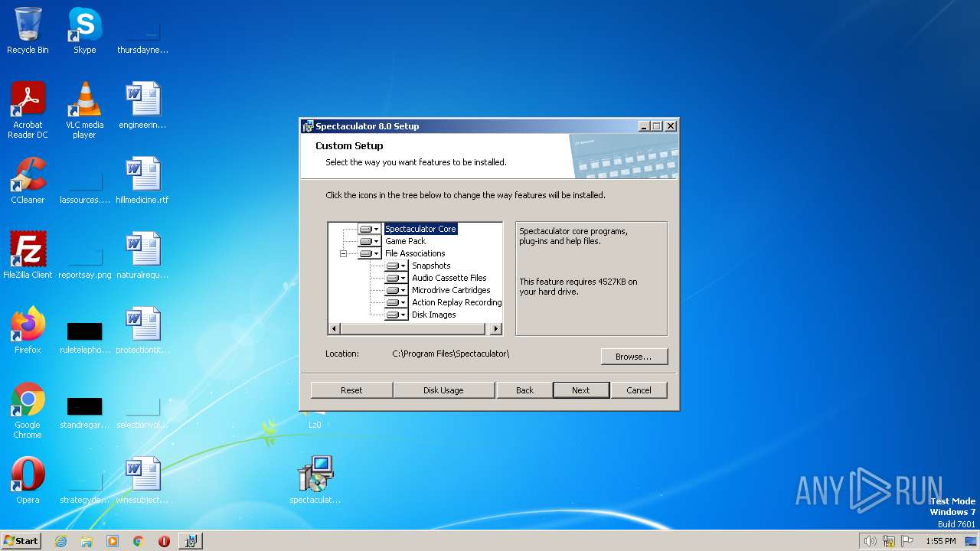Open Acrobat Reader DC shortcut
The width and height of the screenshot is (980, 551).
click(x=28, y=110)
